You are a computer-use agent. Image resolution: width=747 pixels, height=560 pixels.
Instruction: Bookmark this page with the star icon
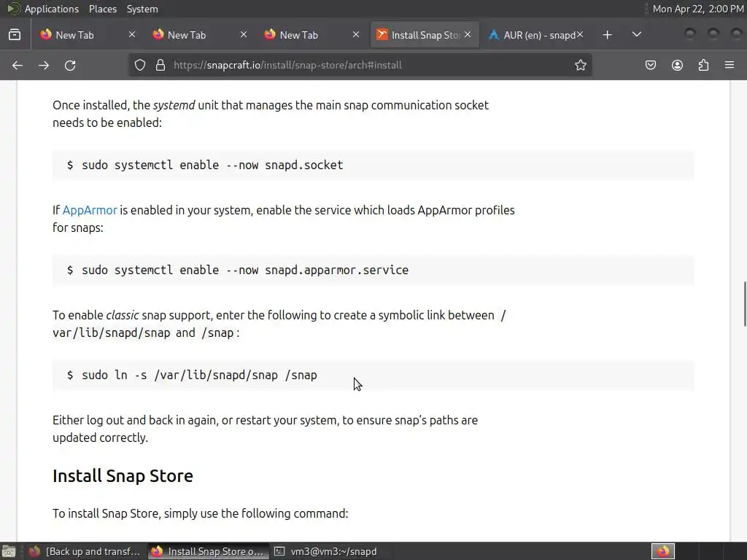point(580,65)
